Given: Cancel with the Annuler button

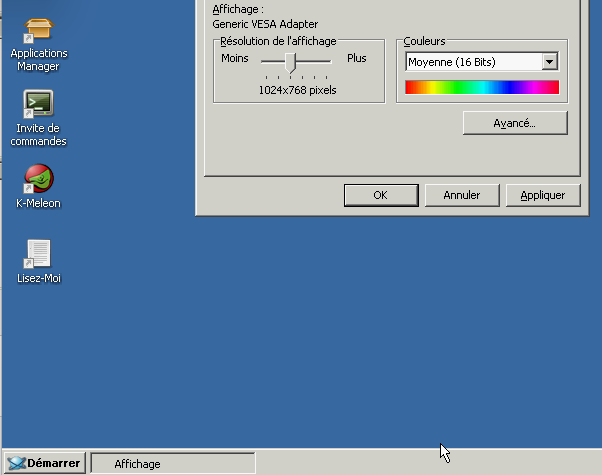Looking at the screenshot, I should click(x=462, y=195).
